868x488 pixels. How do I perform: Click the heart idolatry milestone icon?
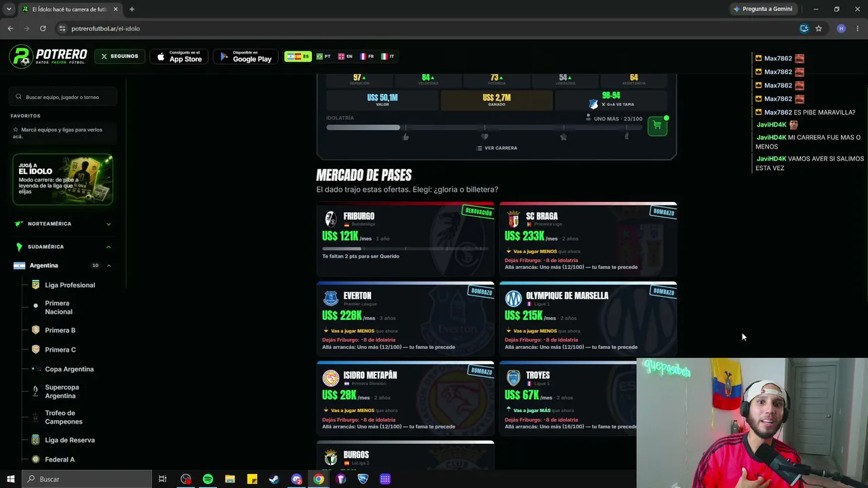(484, 137)
